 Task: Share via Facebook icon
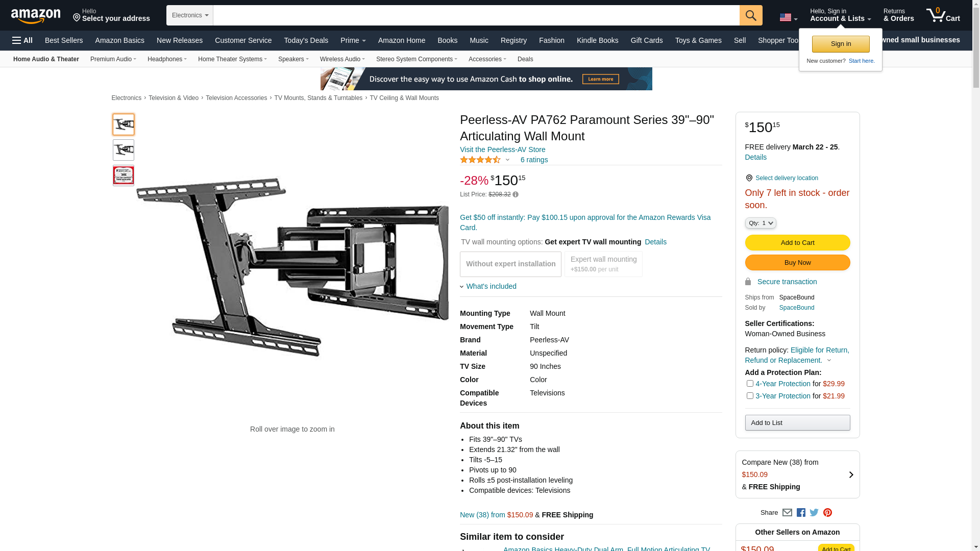coord(801,513)
